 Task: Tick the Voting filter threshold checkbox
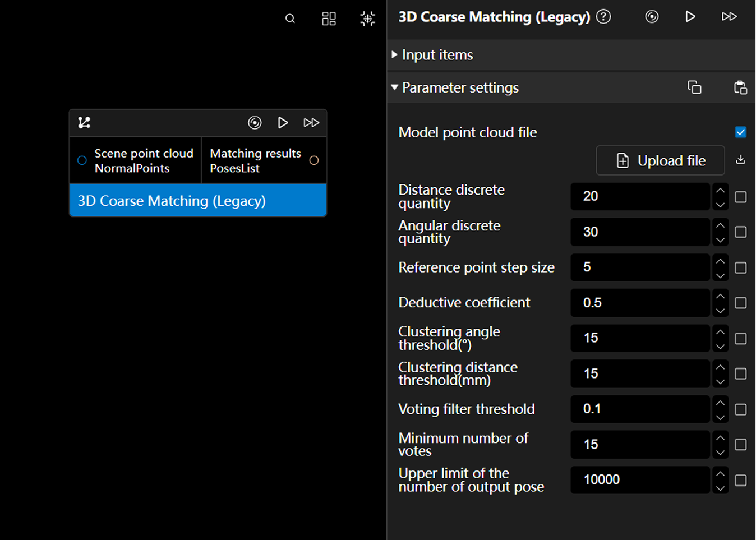click(x=740, y=409)
